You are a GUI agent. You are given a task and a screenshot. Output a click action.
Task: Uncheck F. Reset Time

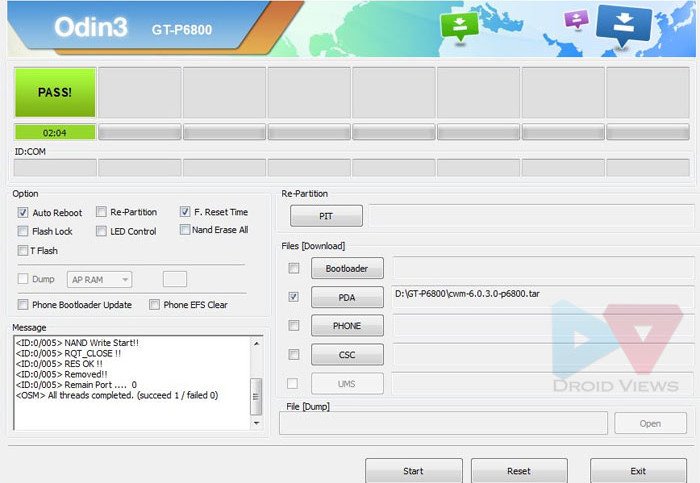coord(185,212)
